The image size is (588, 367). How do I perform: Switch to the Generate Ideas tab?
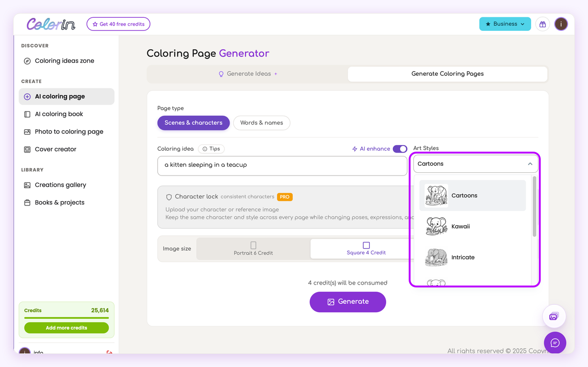tap(248, 74)
